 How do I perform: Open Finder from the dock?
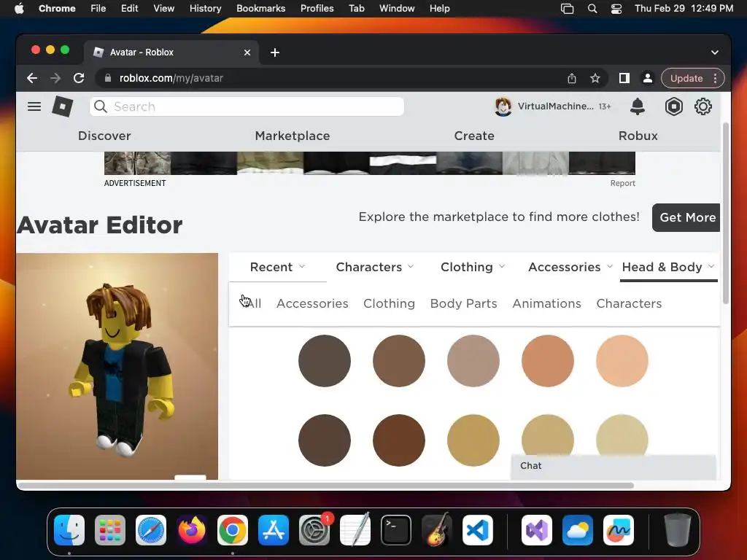[69, 530]
